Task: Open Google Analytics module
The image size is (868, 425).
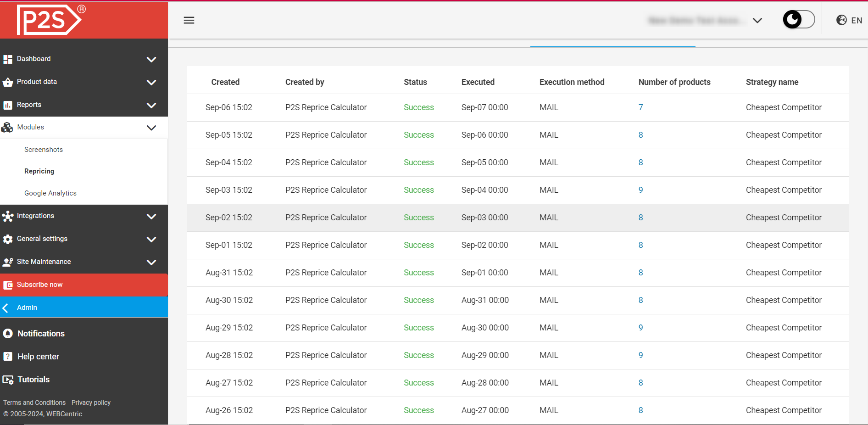Action: tap(50, 193)
